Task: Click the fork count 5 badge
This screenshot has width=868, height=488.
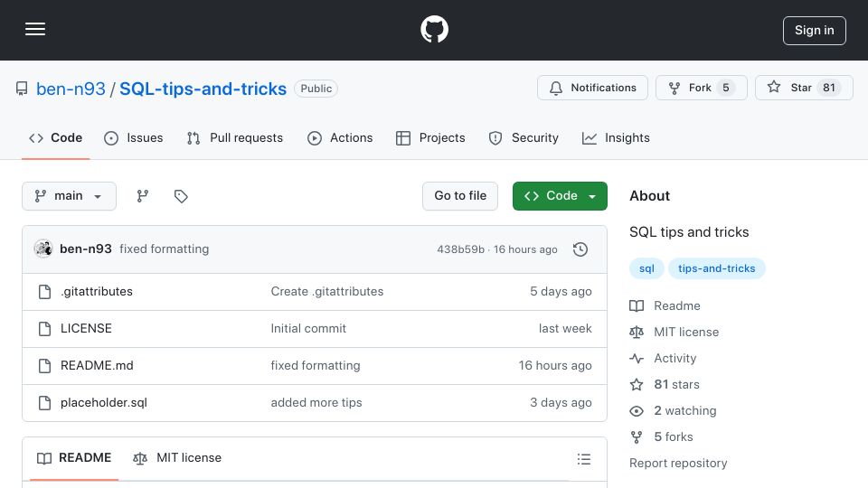Action: coord(726,88)
